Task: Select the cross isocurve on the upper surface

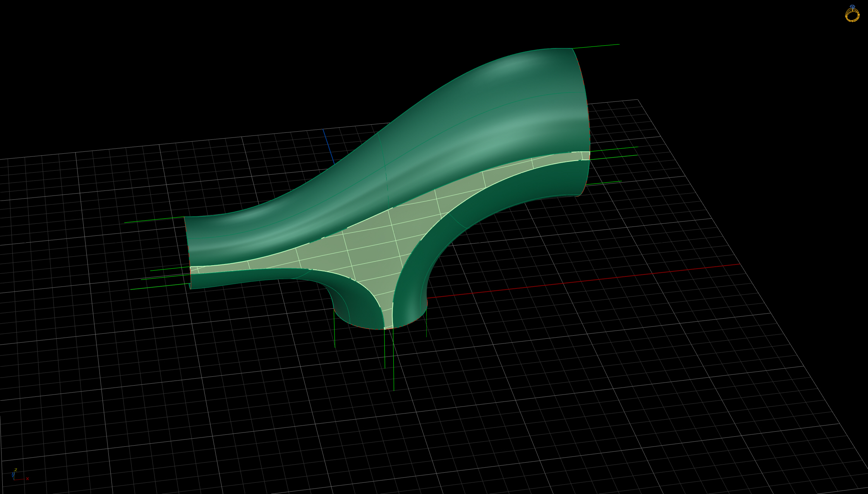Action: [x=384, y=170]
